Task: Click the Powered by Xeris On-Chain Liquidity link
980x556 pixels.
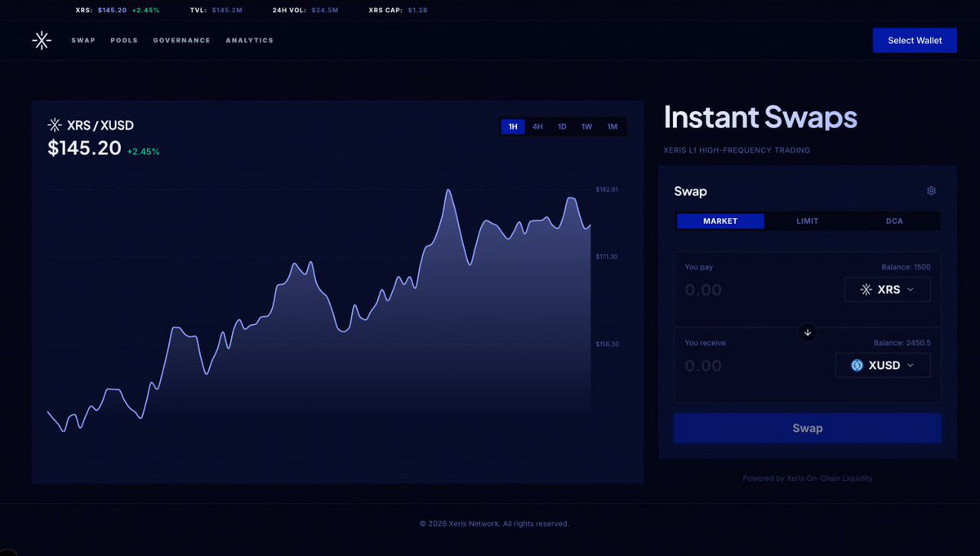Action: coord(807,478)
